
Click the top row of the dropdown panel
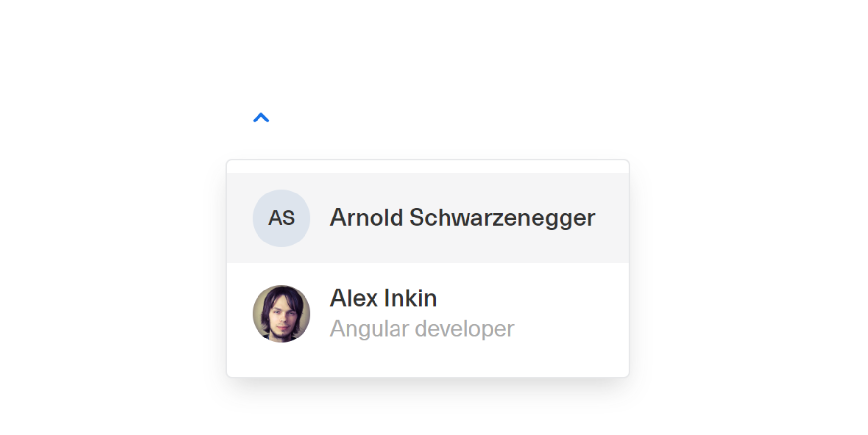[428, 218]
